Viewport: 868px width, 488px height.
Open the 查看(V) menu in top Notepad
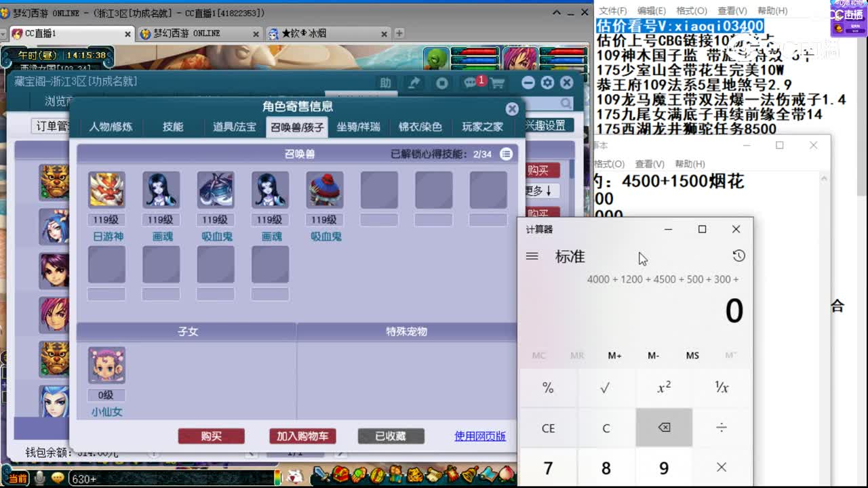pyautogui.click(x=732, y=11)
